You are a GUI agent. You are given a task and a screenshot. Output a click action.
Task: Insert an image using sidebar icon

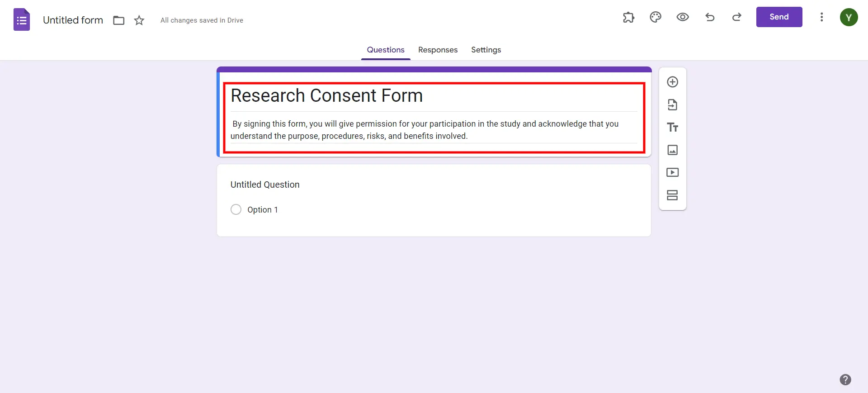point(672,150)
